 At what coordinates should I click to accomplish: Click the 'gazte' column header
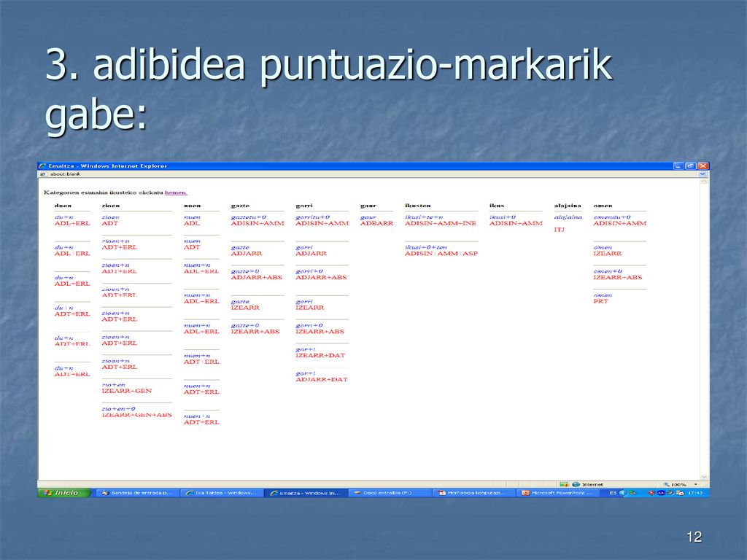tap(240, 206)
